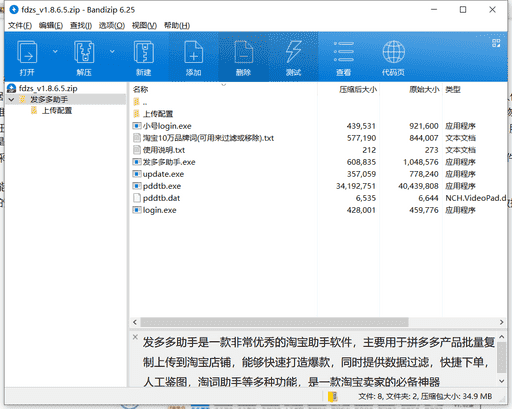Screen dimensions: 512x409
Task: Select the 发多多助手.exe file
Action: click(x=169, y=162)
